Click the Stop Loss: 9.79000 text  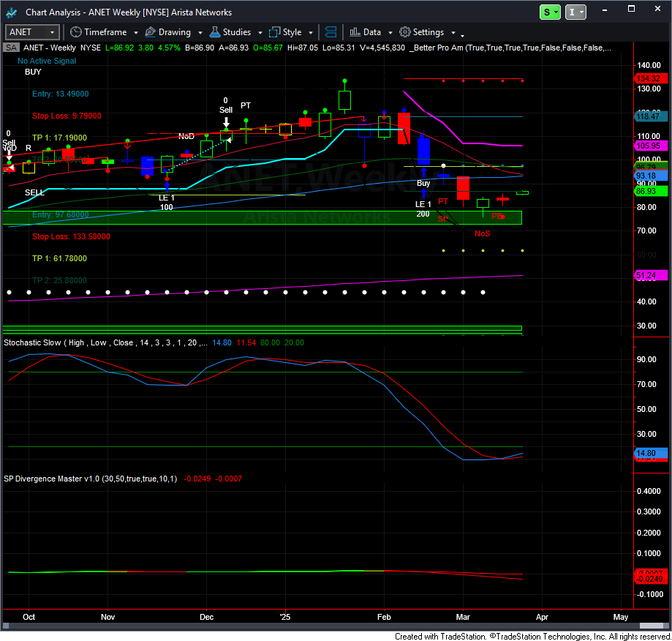[67, 116]
